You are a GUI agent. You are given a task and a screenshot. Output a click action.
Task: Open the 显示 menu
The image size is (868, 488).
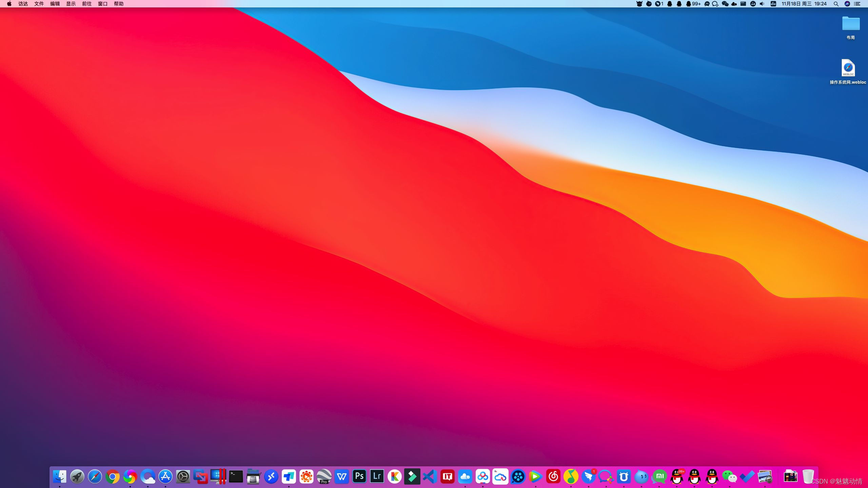[71, 4]
